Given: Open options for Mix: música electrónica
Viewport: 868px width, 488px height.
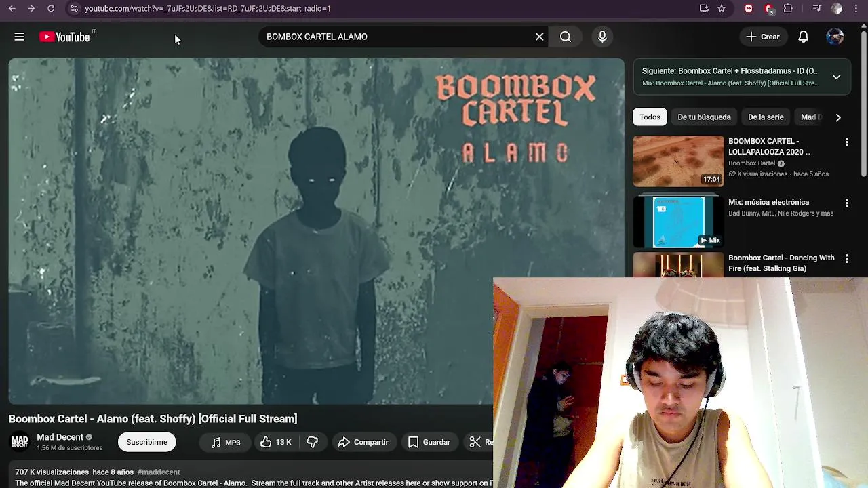Looking at the screenshot, I should tap(846, 203).
